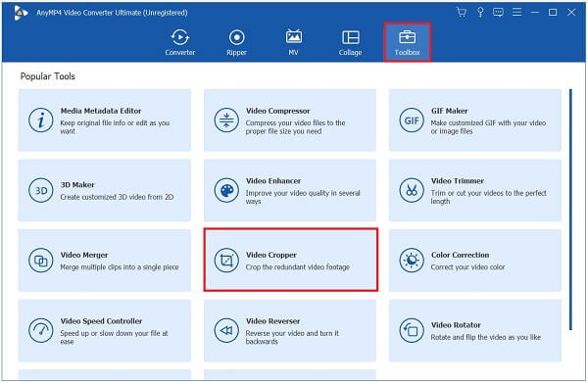The height and width of the screenshot is (383, 588).
Task: Click the Video Compressor icon
Action: point(226,120)
